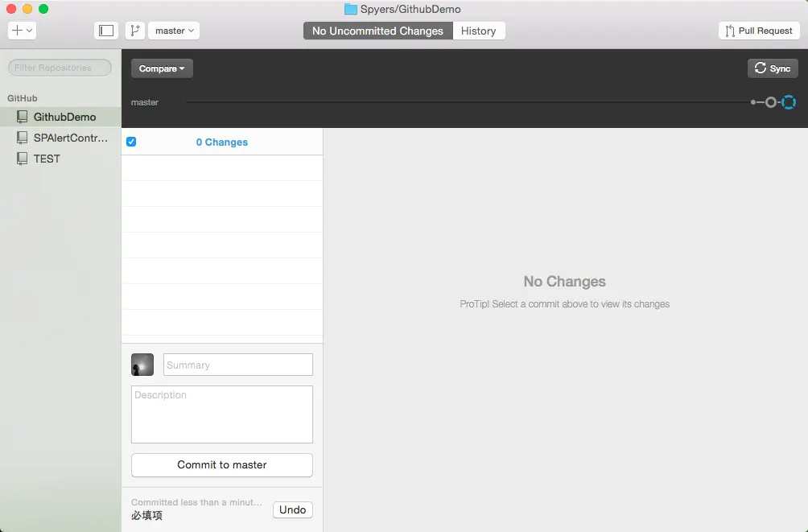This screenshot has height=532, width=808.
Task: Click the master label on commit graph
Action: click(145, 102)
